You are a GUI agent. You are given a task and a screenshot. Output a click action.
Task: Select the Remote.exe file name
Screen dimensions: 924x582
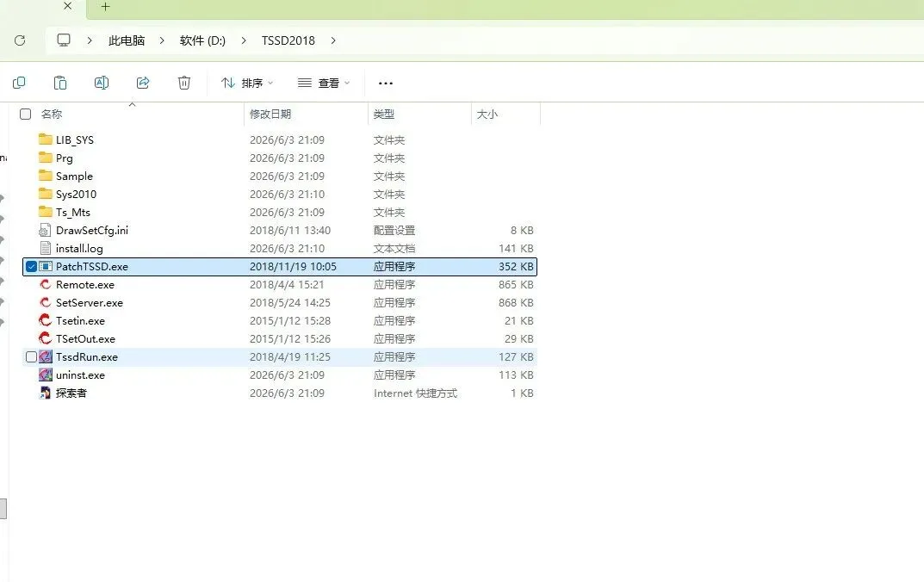coord(85,284)
